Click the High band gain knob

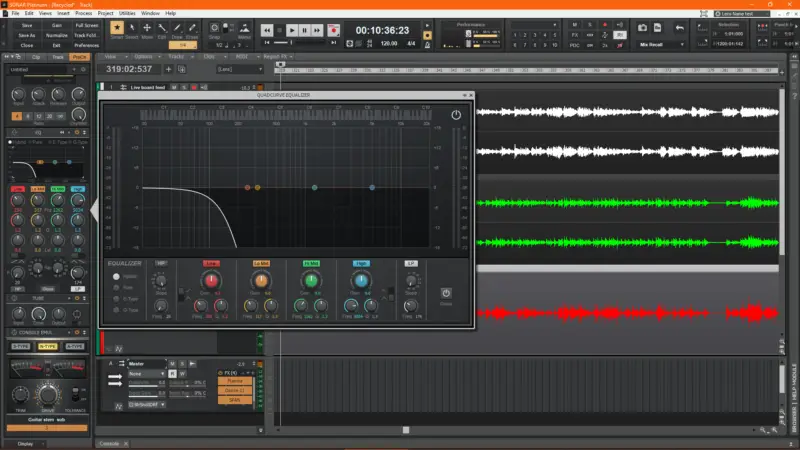coord(361,282)
